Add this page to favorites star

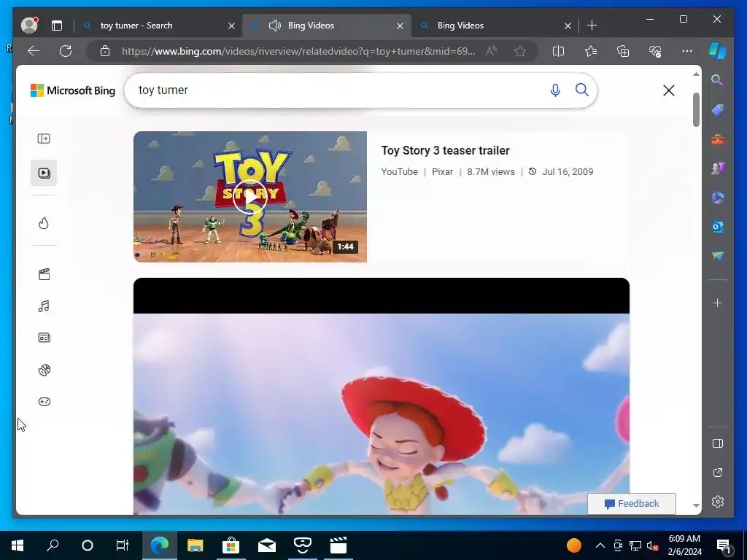[x=520, y=51]
